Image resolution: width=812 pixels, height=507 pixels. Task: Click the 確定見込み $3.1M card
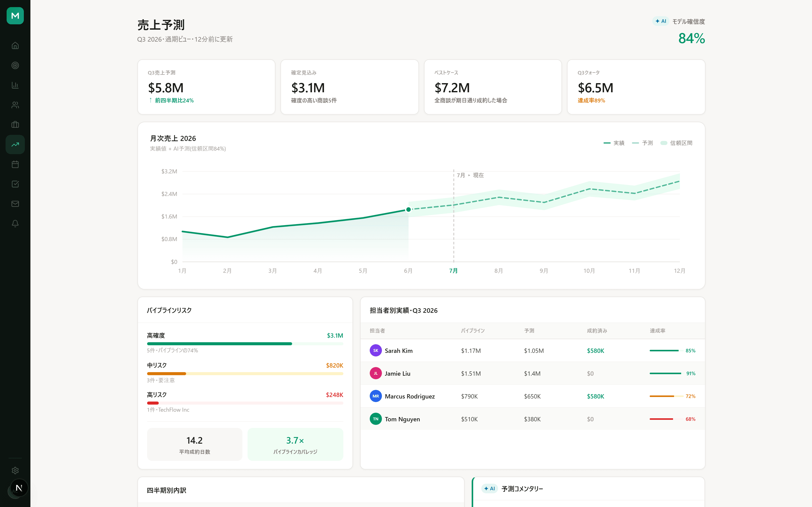coord(349,87)
